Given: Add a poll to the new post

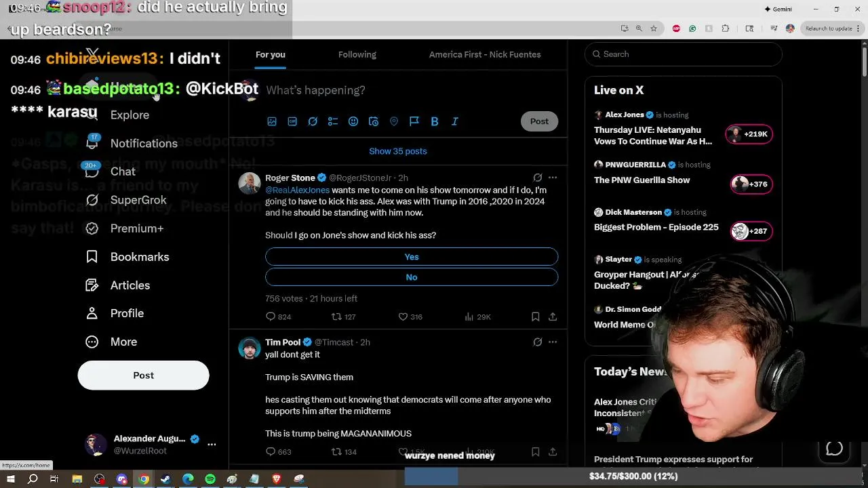Looking at the screenshot, I should (x=333, y=121).
